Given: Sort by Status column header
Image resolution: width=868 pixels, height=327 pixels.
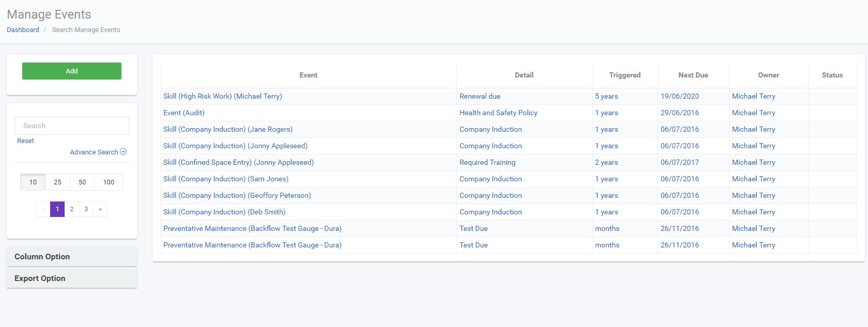Looking at the screenshot, I should point(832,75).
